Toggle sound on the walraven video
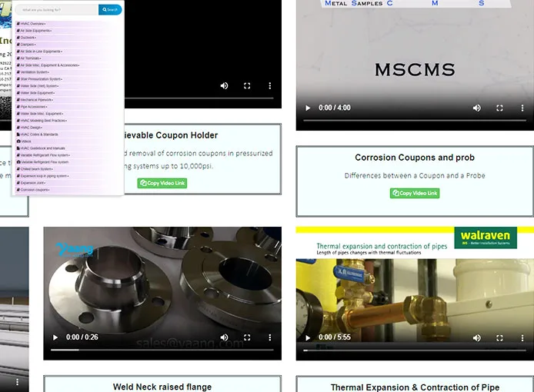534x392 pixels. 476,337
